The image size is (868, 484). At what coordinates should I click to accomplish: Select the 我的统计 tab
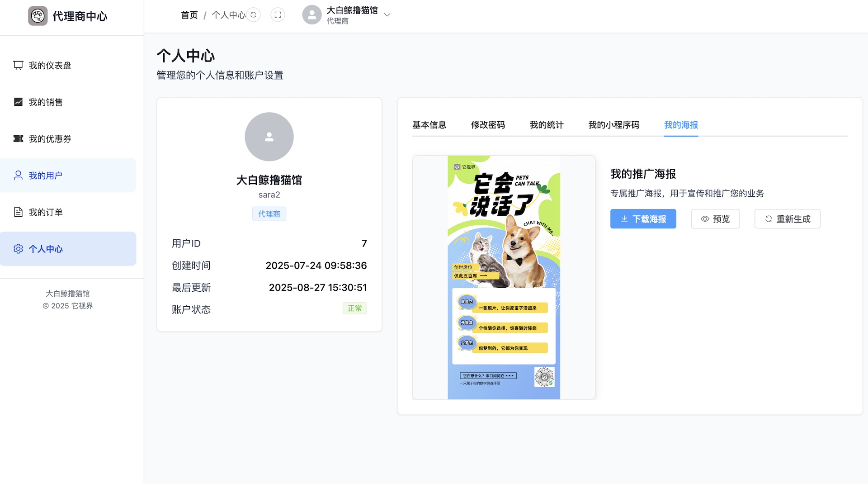547,125
